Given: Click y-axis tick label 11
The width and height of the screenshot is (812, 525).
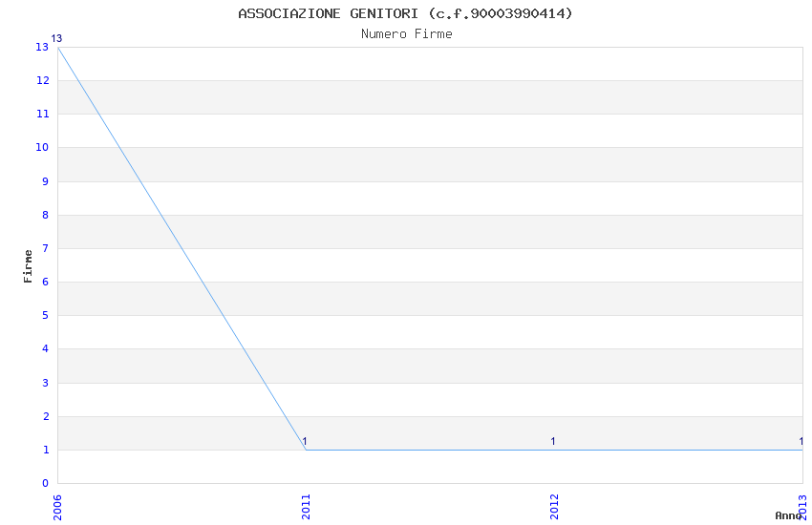Looking at the screenshot, I should [x=43, y=114].
